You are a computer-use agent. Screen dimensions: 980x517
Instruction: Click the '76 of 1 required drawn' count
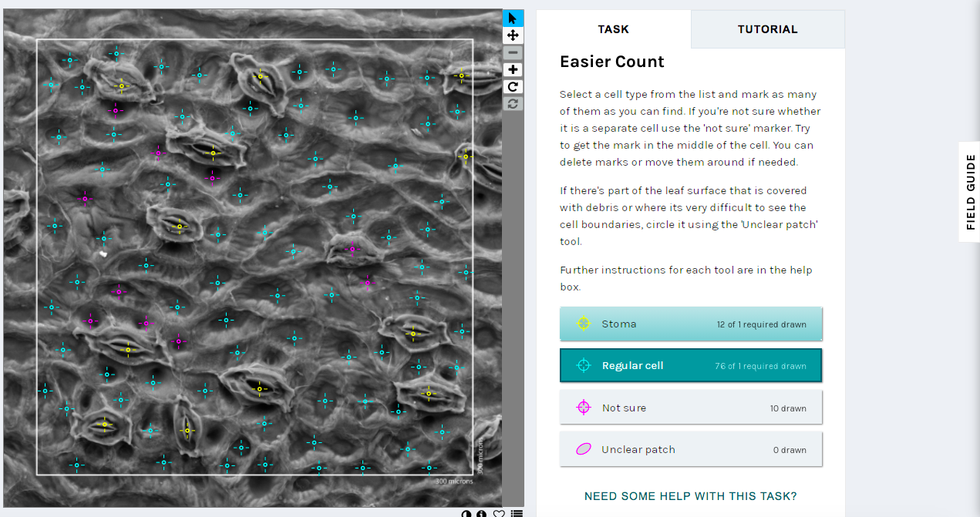pyautogui.click(x=761, y=366)
